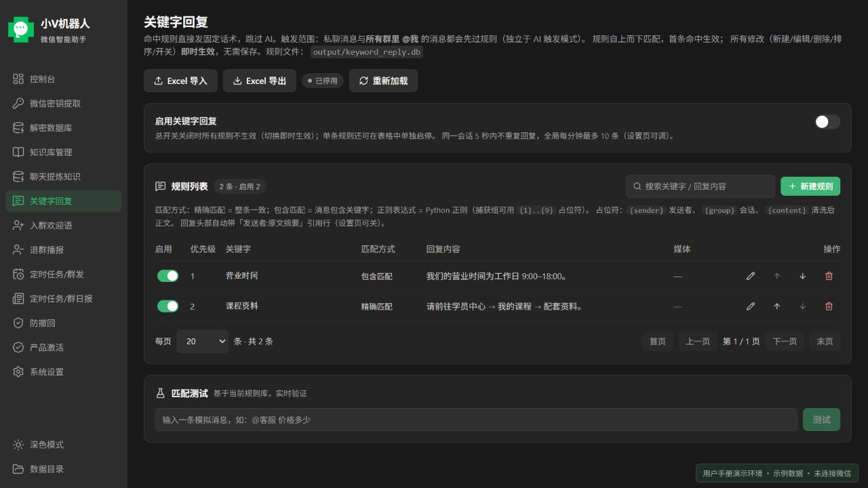Click the 营业时间 keyword cell
The width and height of the screenshot is (868, 488).
point(242,276)
